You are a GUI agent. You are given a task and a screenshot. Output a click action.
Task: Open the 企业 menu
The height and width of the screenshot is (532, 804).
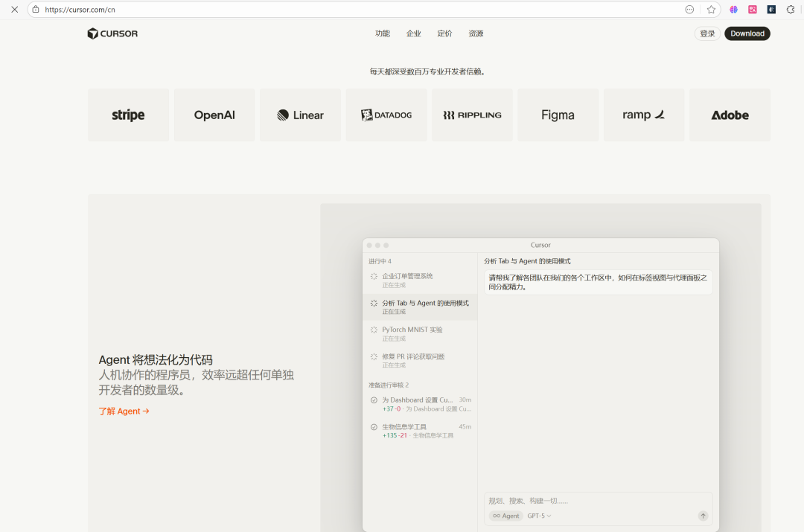click(x=414, y=33)
